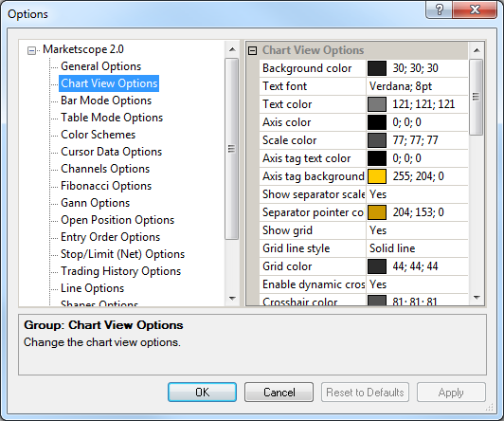The width and height of the screenshot is (504, 421).
Task: Open Bar Mode Options
Action: click(x=106, y=101)
